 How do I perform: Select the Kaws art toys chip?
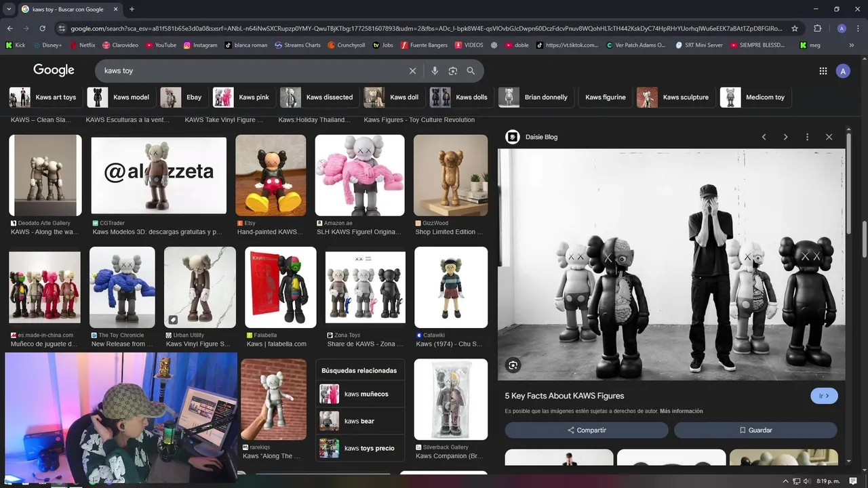pyautogui.click(x=45, y=97)
